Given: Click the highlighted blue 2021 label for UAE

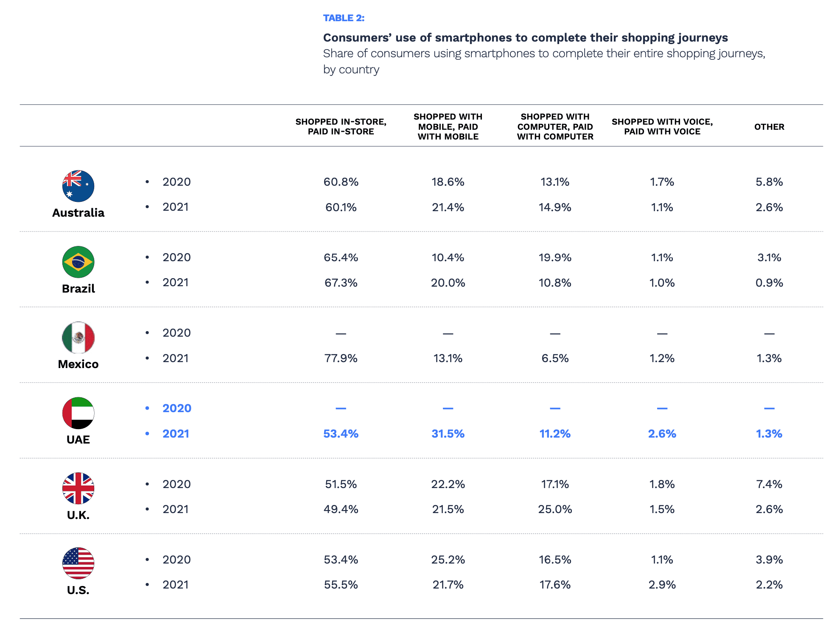Looking at the screenshot, I should pos(176,434).
